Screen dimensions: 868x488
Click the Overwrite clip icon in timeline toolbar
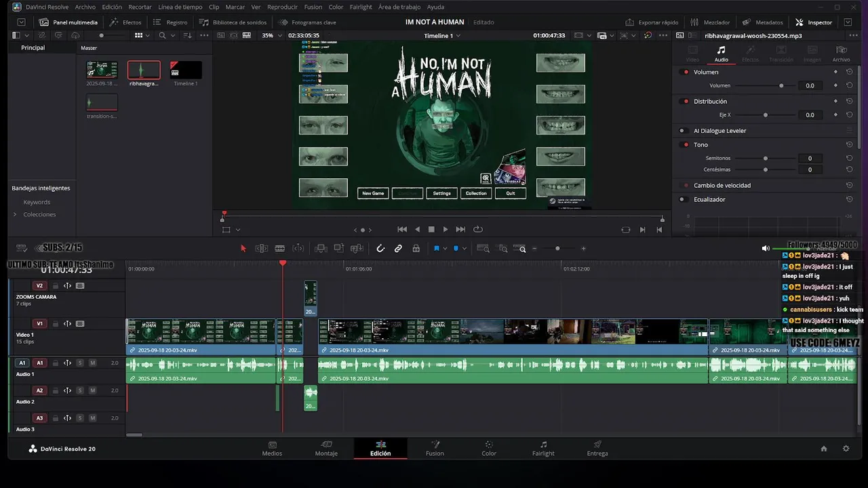[339, 249]
